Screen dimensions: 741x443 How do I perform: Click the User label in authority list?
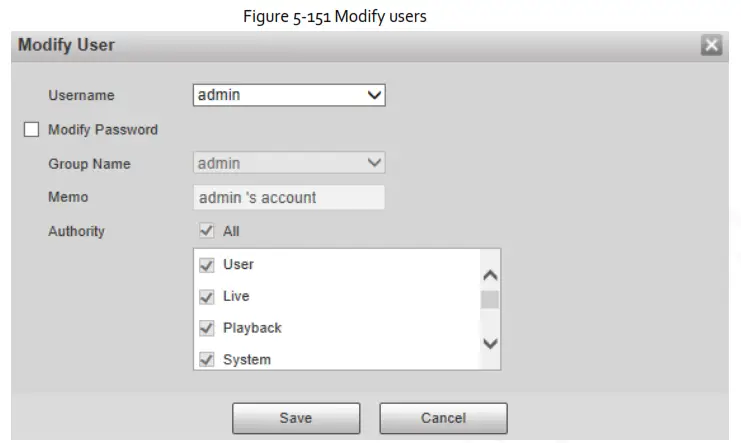point(239,264)
